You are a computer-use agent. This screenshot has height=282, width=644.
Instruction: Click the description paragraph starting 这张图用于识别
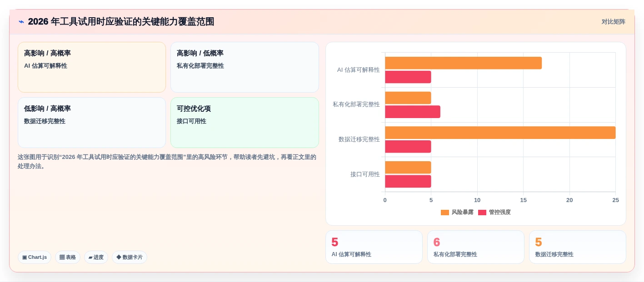coord(167,162)
